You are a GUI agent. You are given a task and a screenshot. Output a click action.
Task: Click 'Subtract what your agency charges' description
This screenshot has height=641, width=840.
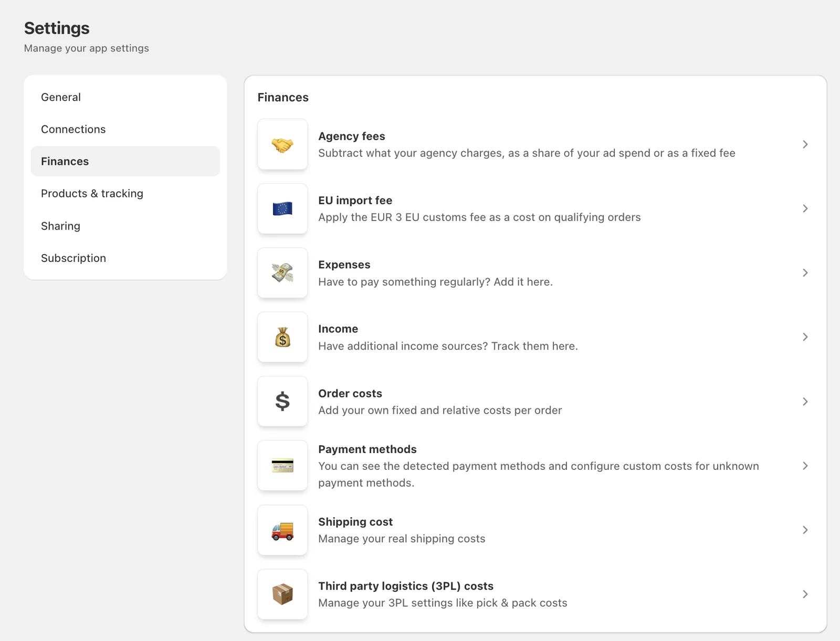527,153
